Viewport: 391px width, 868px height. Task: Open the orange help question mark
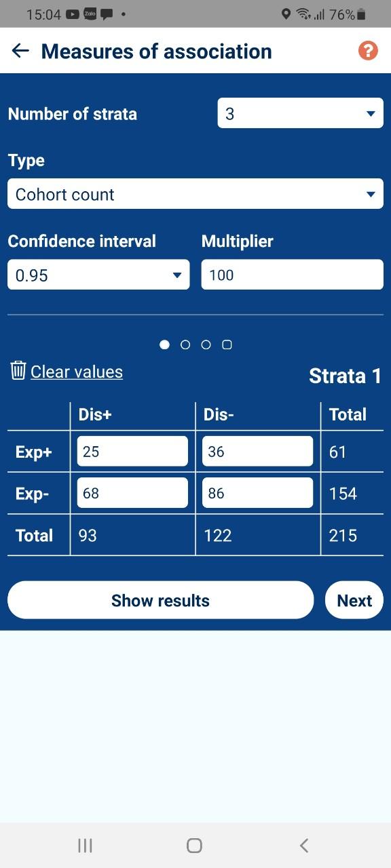pos(368,50)
